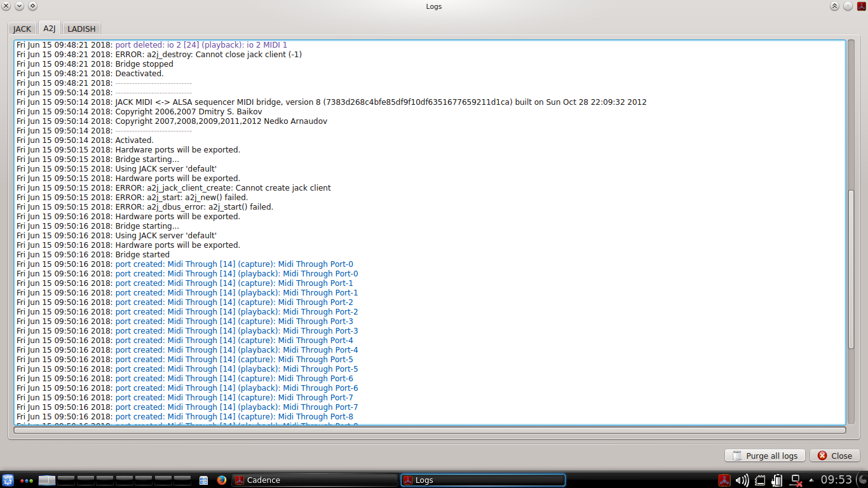Click the '(capture): Midi Through Port-1' line
Screen dimensions: 868x488
tap(185, 283)
